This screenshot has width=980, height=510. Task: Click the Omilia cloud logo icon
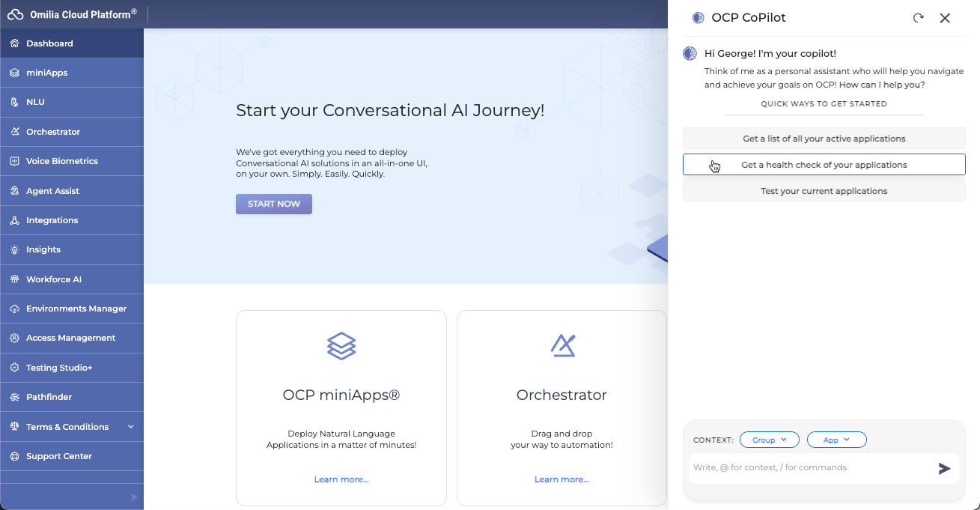pos(16,14)
